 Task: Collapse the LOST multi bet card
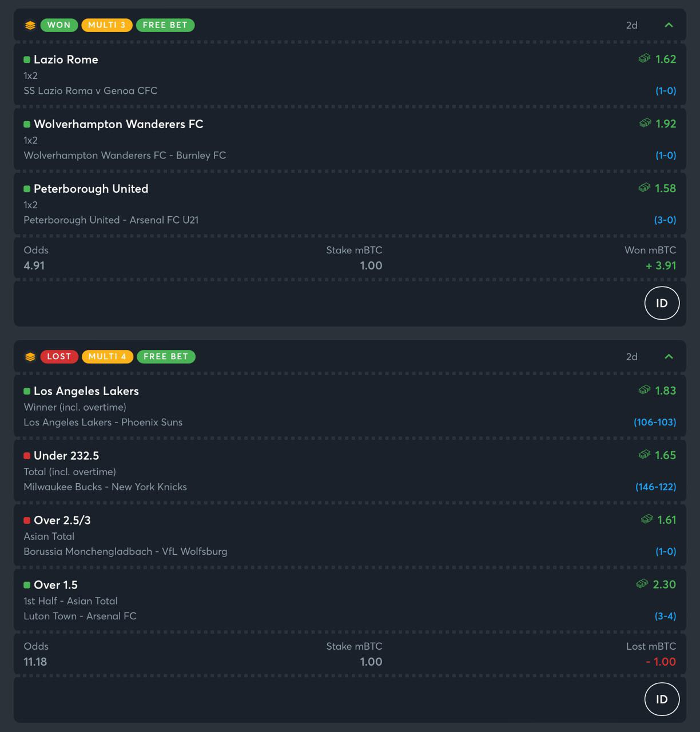tap(669, 357)
